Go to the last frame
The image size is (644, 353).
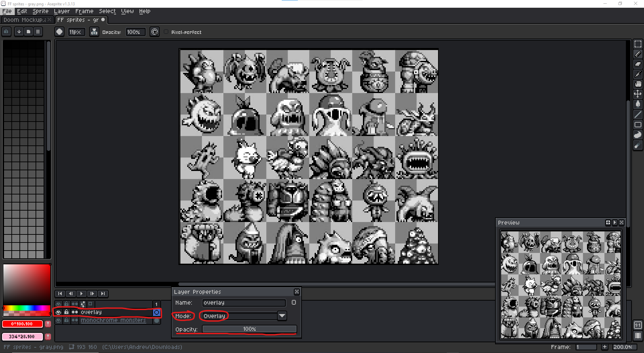tap(103, 294)
